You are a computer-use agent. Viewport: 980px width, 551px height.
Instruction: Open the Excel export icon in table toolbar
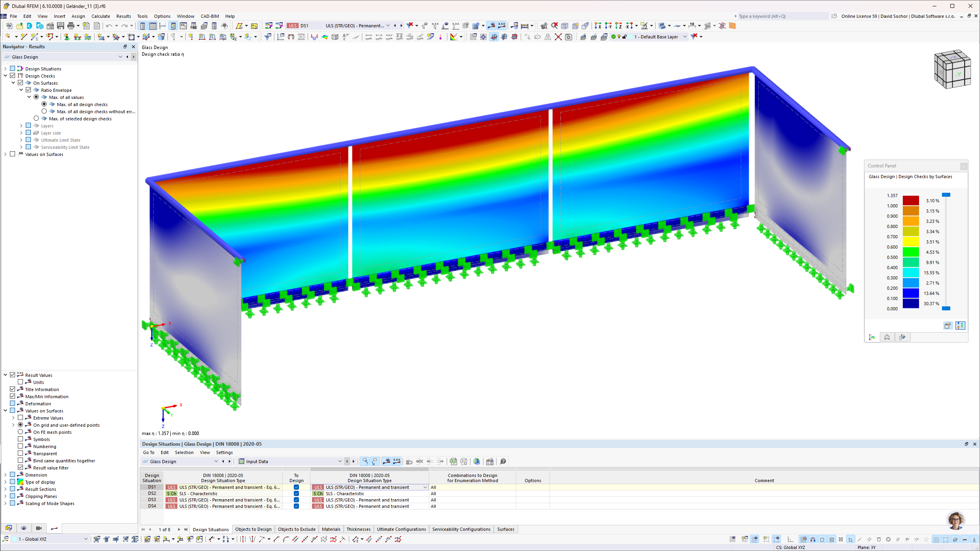[453, 461]
